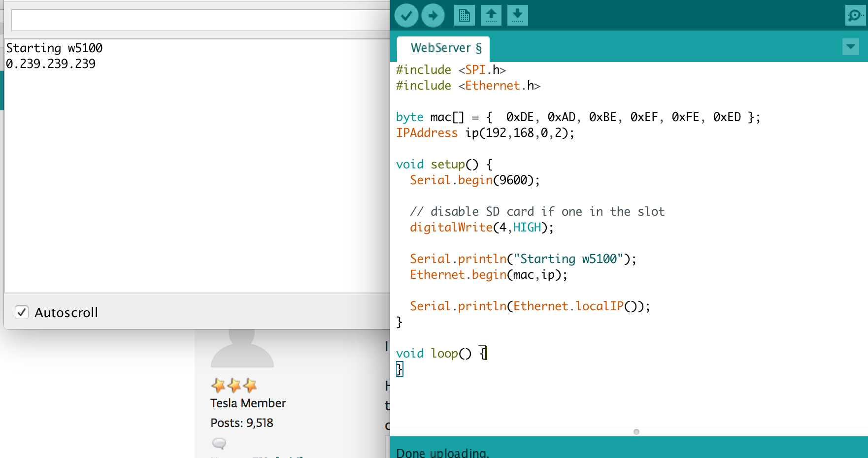Click a star in the member rating row

pyautogui.click(x=234, y=385)
